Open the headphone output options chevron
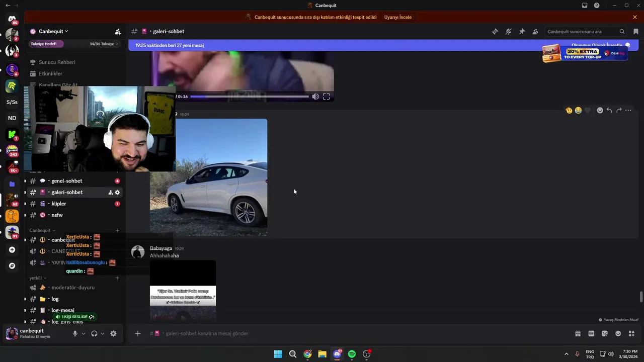The width and height of the screenshot is (644, 362). (x=103, y=334)
